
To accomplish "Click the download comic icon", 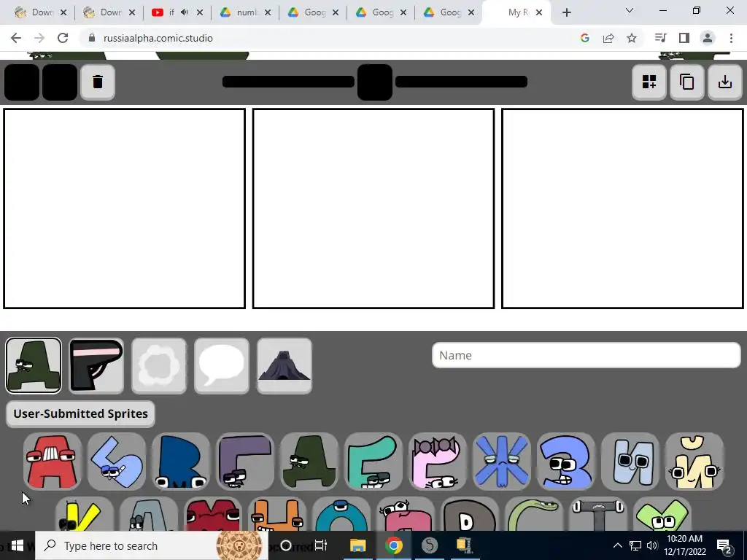I will tap(724, 82).
